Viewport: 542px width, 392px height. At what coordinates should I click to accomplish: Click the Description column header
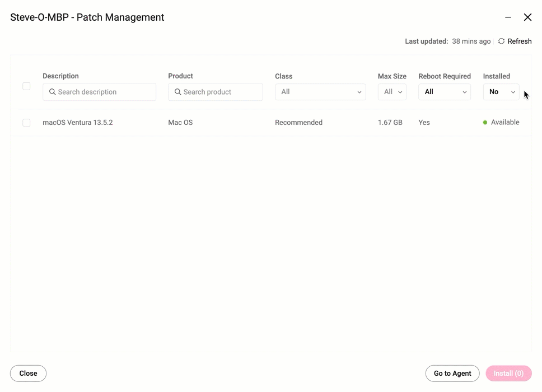(61, 76)
